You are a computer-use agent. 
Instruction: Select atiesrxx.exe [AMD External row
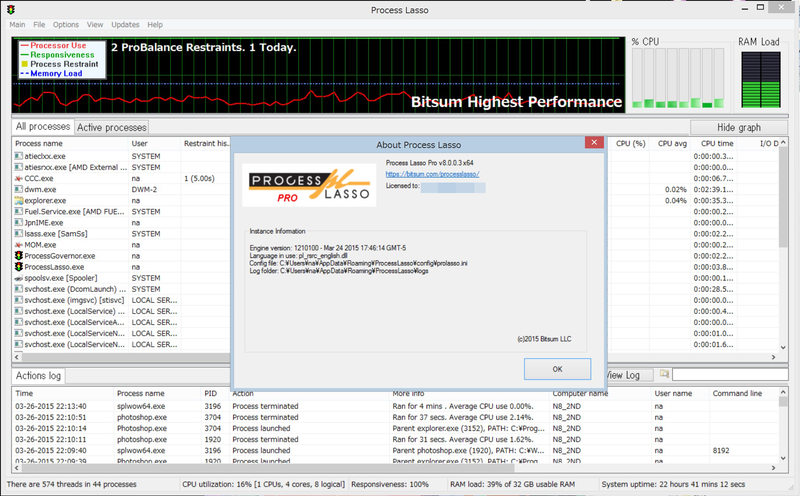tap(121, 167)
